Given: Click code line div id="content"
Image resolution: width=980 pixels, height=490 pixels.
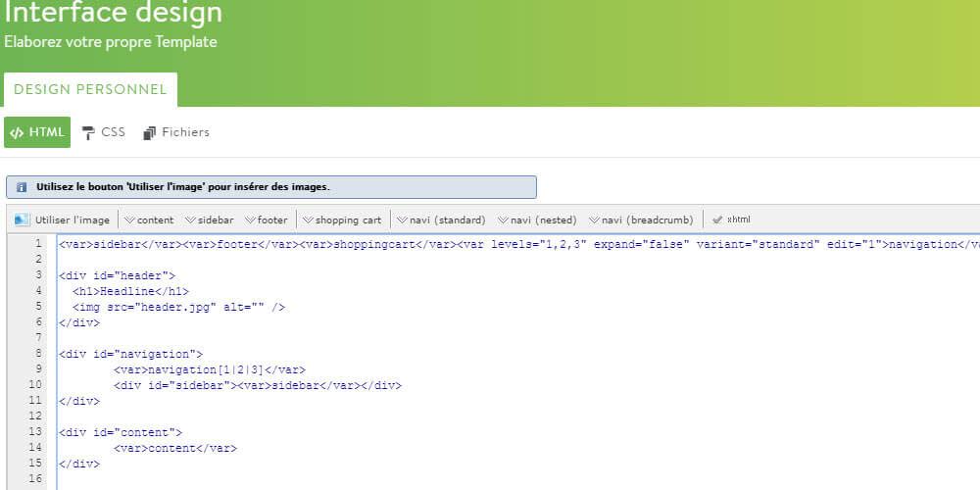Looking at the screenshot, I should coord(121,432).
